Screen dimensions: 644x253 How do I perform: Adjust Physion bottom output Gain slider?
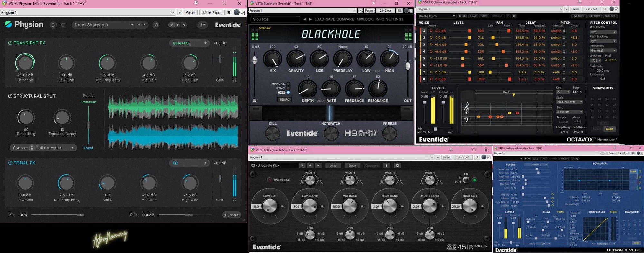click(185, 215)
